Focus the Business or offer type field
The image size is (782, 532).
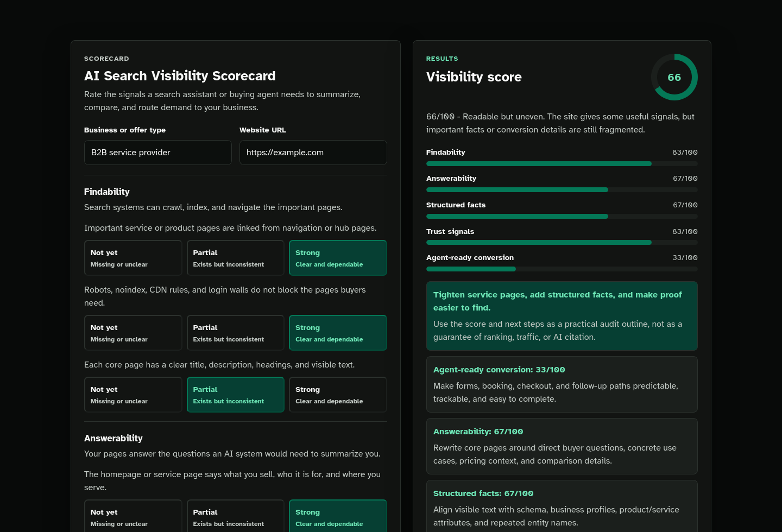pos(158,153)
